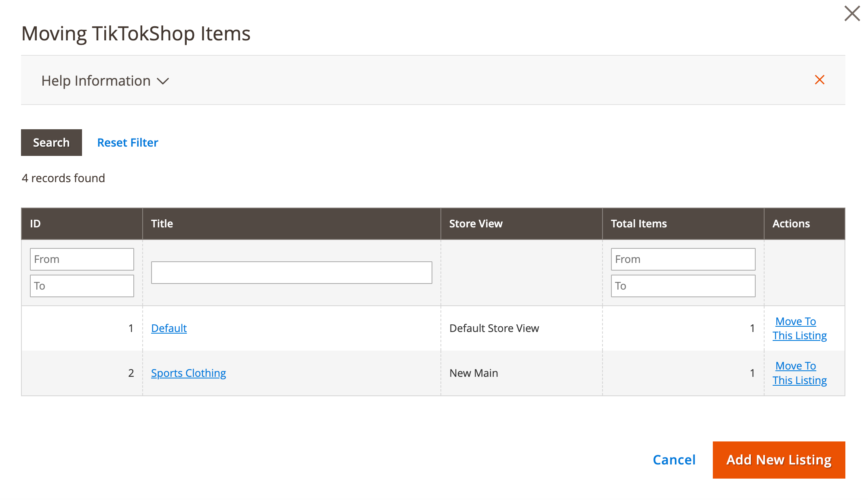The image size is (868, 500).
Task: Focus the ID From filter field
Action: click(82, 259)
